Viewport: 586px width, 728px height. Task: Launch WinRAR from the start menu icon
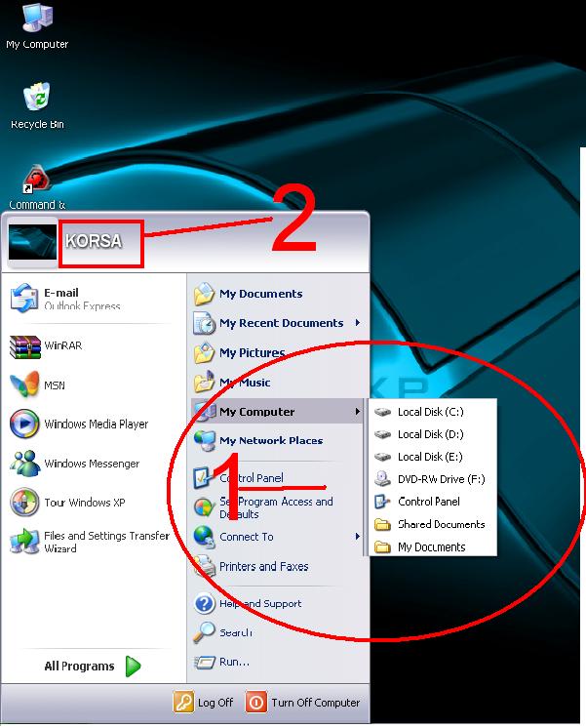[x=25, y=346]
